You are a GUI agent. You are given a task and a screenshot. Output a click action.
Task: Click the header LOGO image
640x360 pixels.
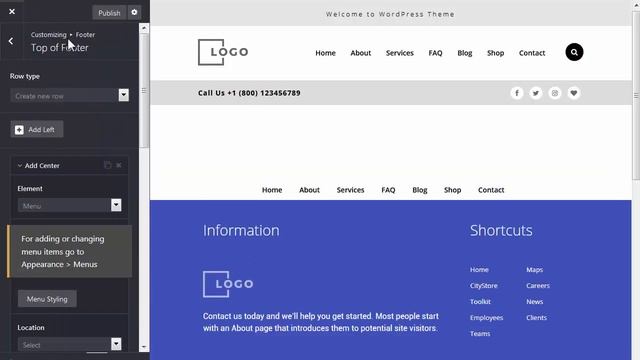223,52
